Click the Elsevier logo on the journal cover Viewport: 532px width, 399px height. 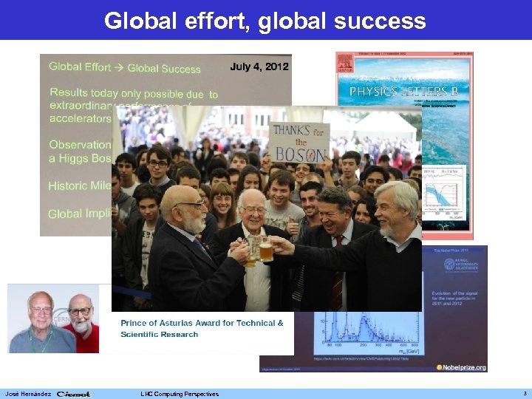[x=345, y=64]
